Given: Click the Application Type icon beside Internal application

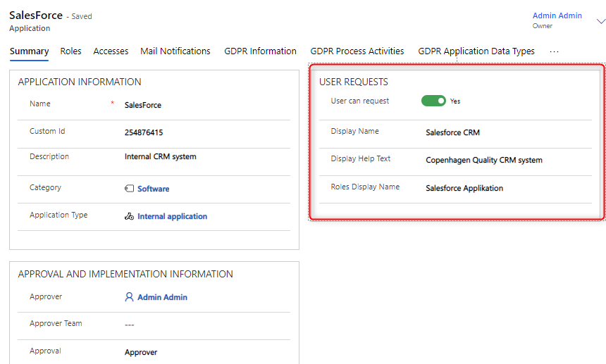Looking at the screenshot, I should pyautogui.click(x=129, y=217).
